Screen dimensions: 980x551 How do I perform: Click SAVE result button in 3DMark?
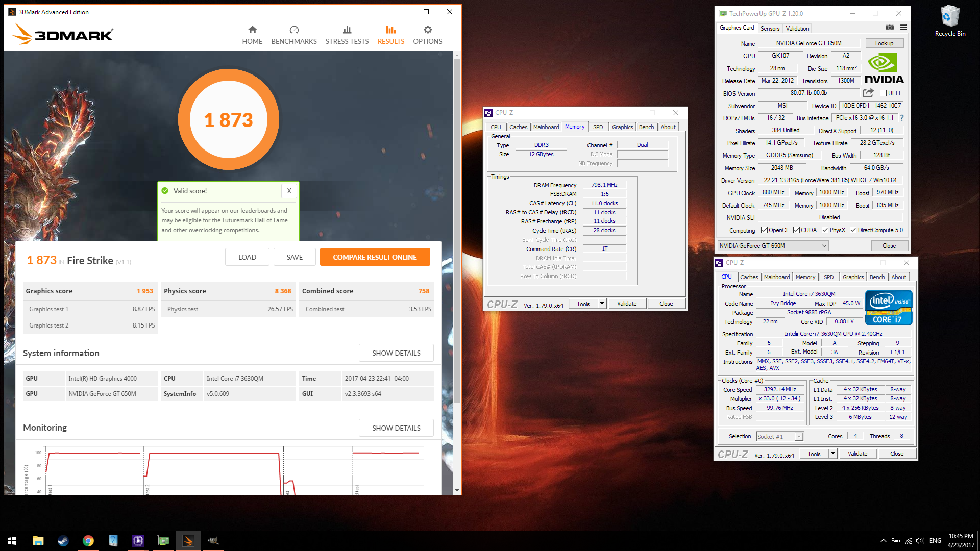tap(295, 257)
